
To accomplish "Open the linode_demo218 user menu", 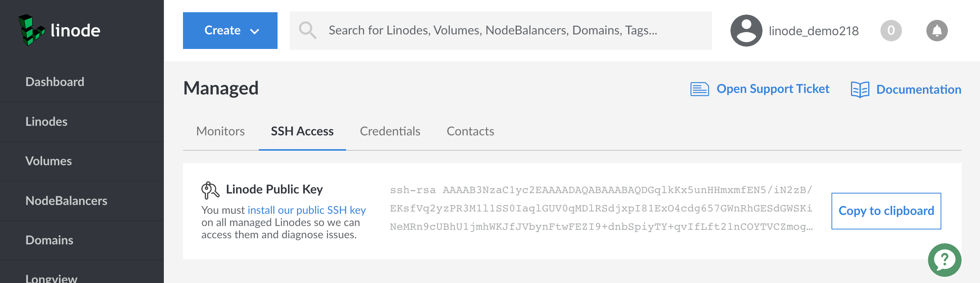I will click(813, 31).
